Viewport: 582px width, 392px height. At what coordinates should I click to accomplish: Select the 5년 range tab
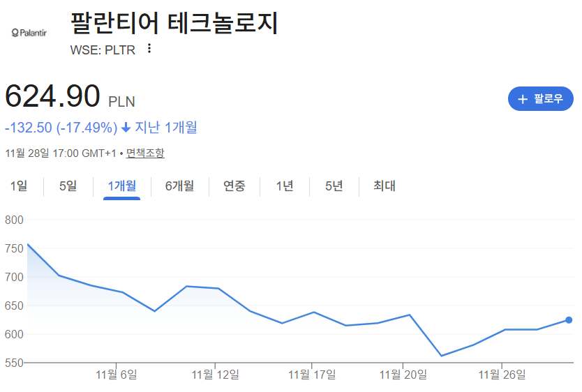coord(334,186)
